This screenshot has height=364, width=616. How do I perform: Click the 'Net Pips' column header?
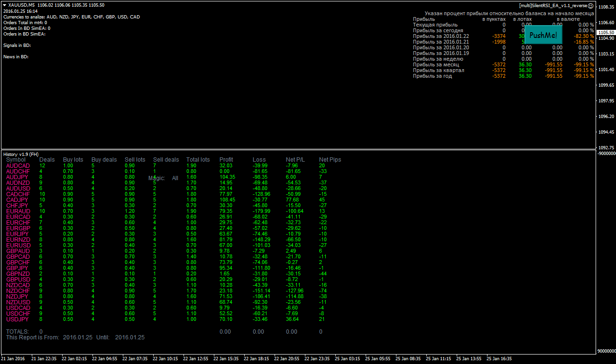point(330,160)
